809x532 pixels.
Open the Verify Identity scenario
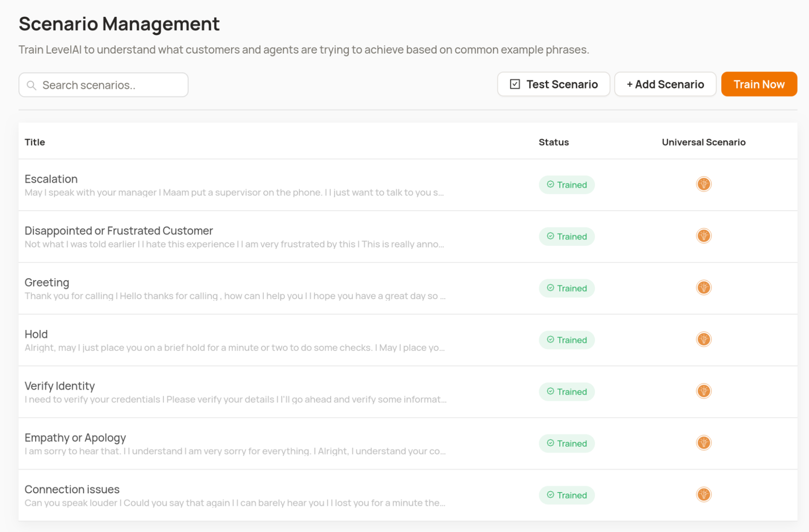pos(60,386)
